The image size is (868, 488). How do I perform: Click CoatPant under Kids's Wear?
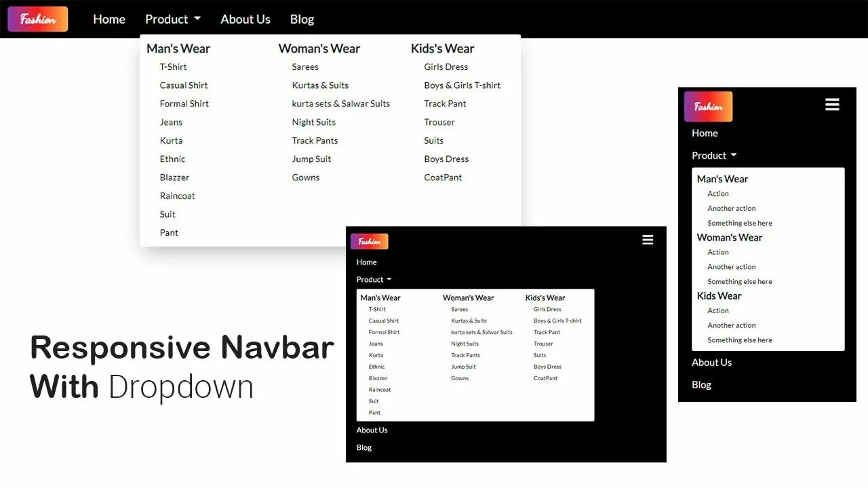[443, 177]
